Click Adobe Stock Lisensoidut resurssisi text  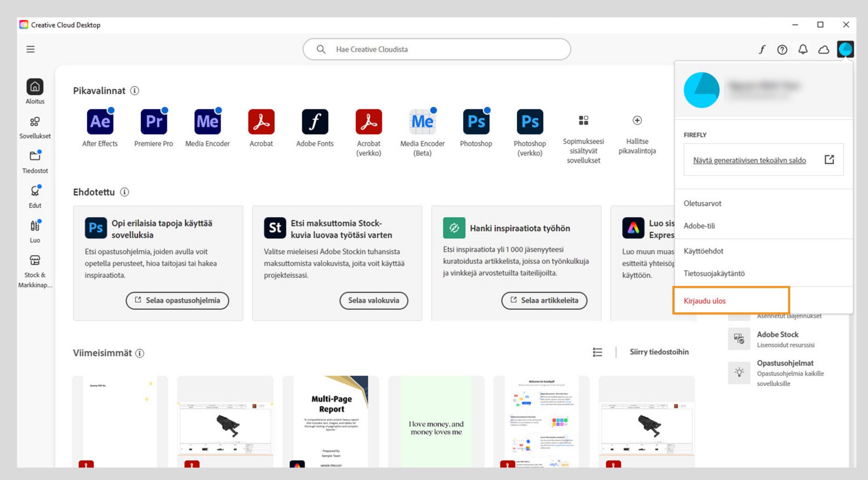[x=786, y=339]
